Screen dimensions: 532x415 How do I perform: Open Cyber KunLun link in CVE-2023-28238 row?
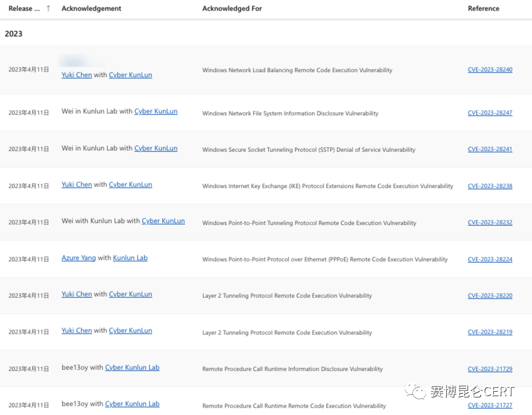tap(130, 184)
